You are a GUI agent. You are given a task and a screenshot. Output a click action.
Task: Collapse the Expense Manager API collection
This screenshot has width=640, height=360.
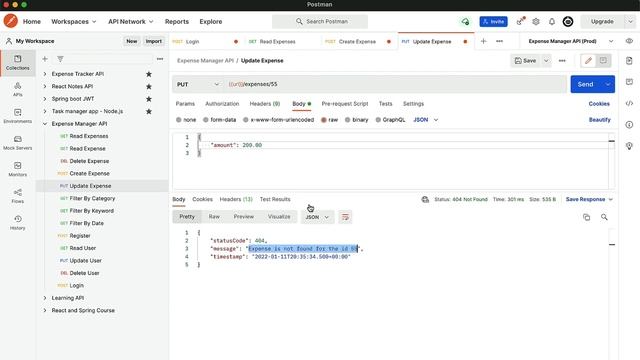(45, 124)
